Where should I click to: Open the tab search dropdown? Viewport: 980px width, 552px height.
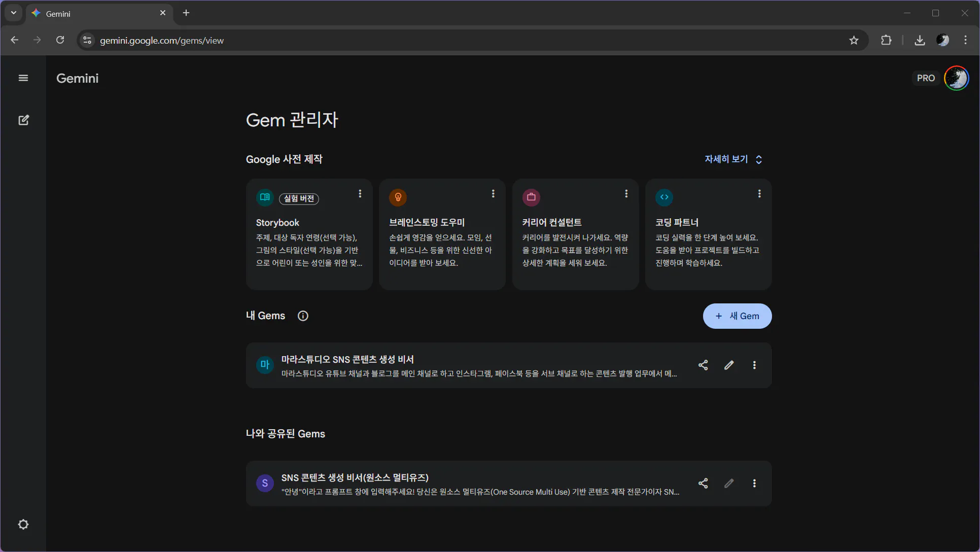(x=14, y=13)
